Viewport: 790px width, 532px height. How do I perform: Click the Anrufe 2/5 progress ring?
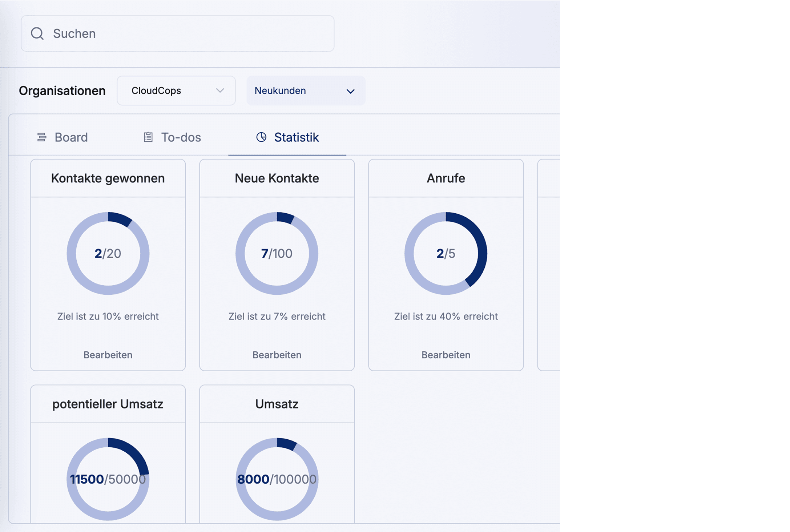[x=446, y=253]
